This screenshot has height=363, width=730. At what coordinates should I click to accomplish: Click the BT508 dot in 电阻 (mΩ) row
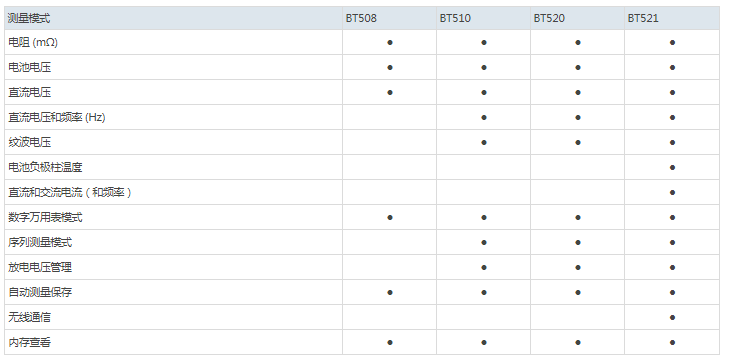click(390, 42)
